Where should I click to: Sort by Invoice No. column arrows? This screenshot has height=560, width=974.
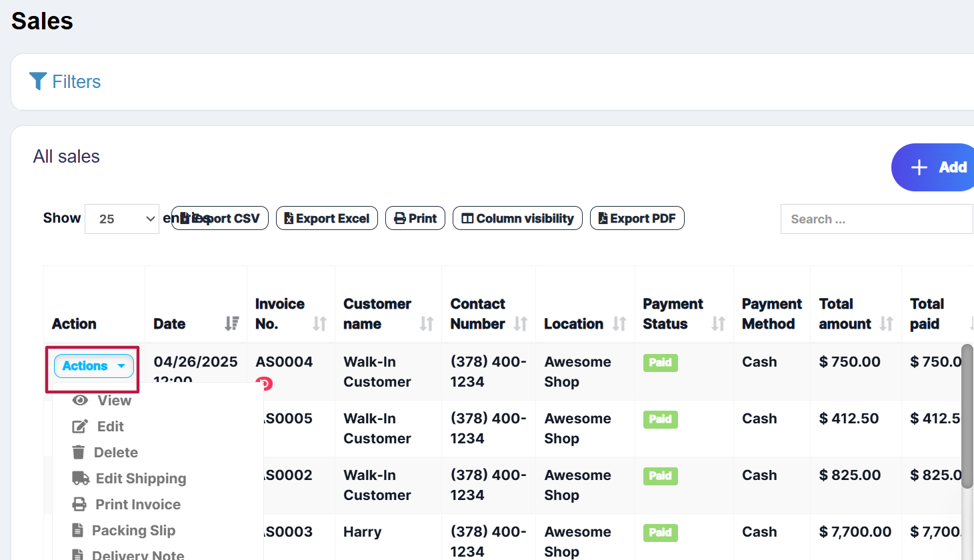320,324
